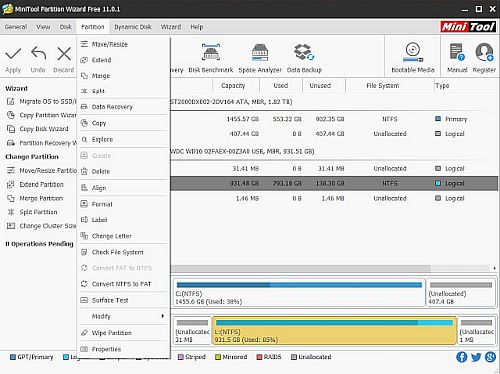Open the Wizard menu
Image resolution: width=500 pixels, height=374 pixels.
pyautogui.click(x=171, y=27)
